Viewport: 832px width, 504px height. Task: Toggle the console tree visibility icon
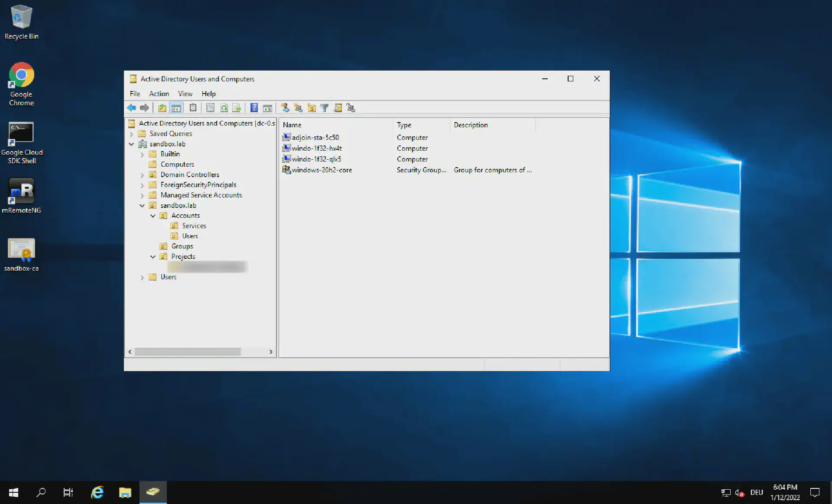pos(176,107)
